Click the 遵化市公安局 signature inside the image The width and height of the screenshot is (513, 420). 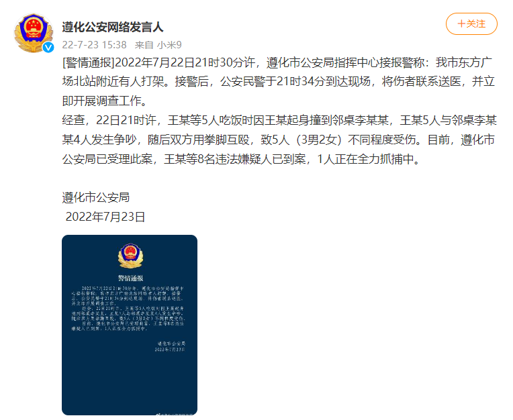(x=171, y=344)
